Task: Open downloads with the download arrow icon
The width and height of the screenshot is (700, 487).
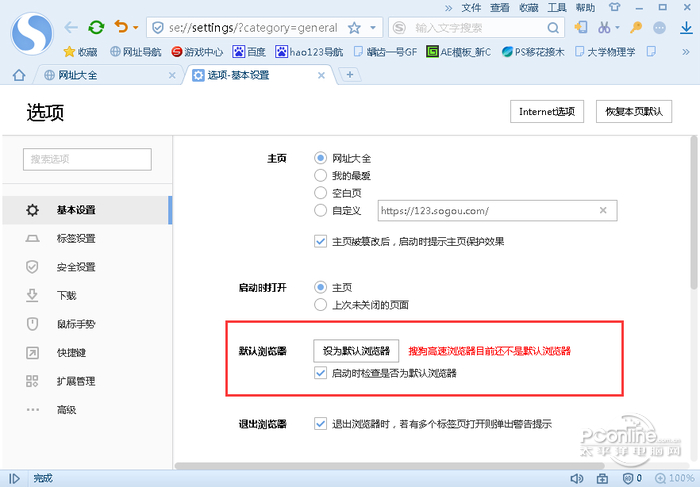Action: pyautogui.click(x=686, y=28)
